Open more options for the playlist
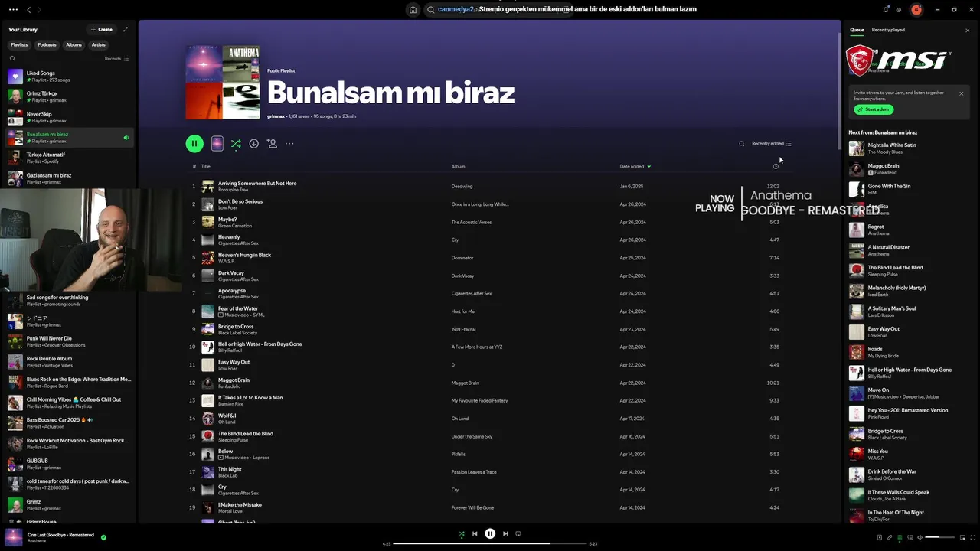 click(x=289, y=143)
